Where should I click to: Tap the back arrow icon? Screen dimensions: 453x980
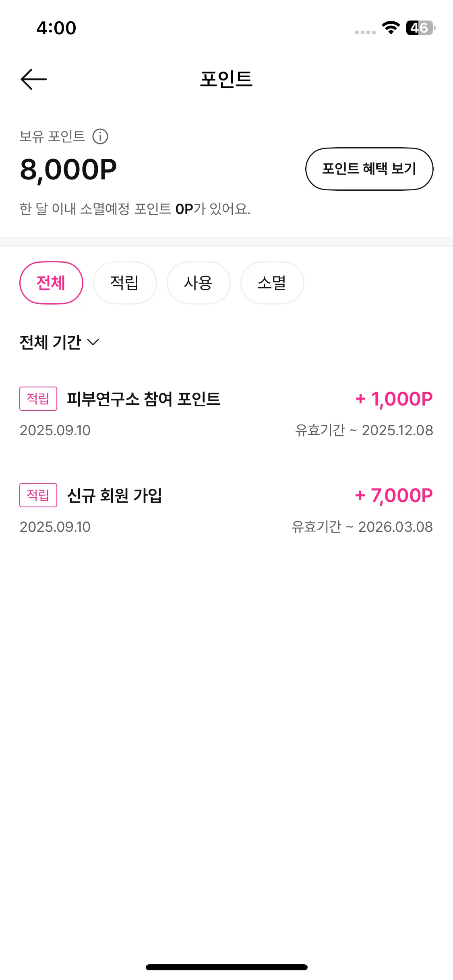[x=34, y=79]
